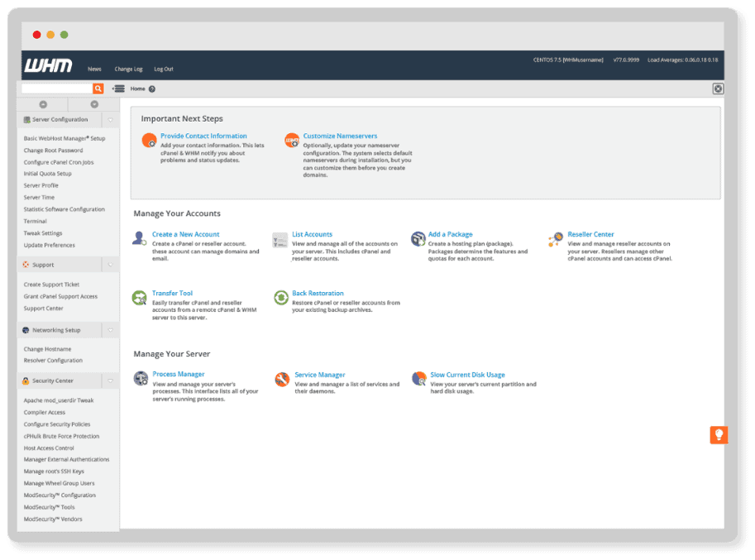Click the Create a New Account icon
755x560 pixels.
(x=140, y=238)
